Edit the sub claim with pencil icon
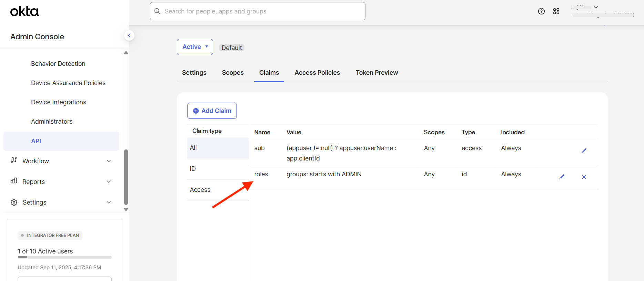 [x=584, y=151]
